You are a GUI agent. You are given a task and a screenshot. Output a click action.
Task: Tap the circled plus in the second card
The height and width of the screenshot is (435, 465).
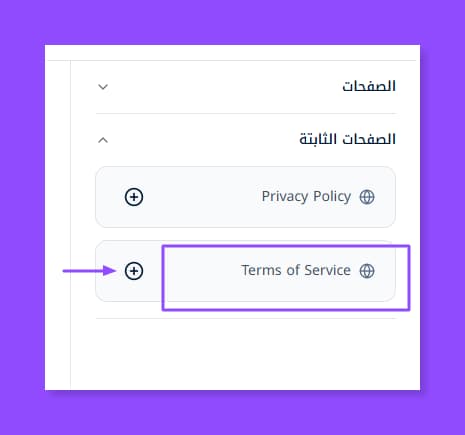134,271
